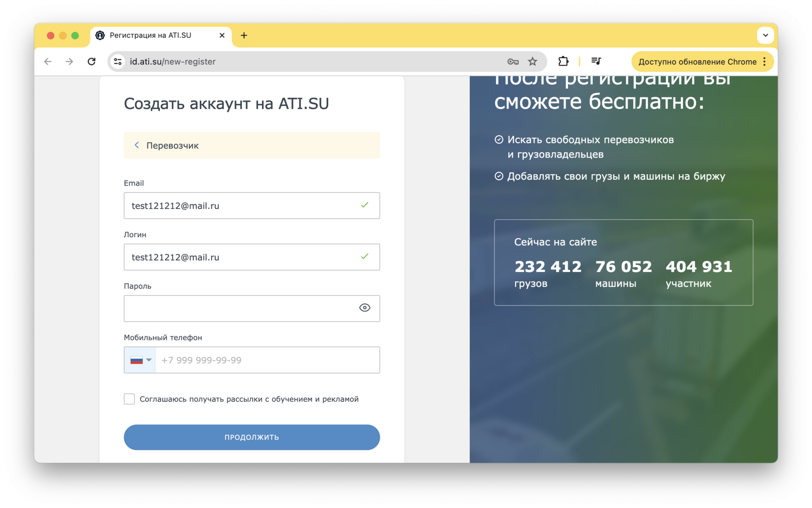Select the Регистрация на ATI.SU tab
This screenshot has height=508, width=812.
[155, 35]
